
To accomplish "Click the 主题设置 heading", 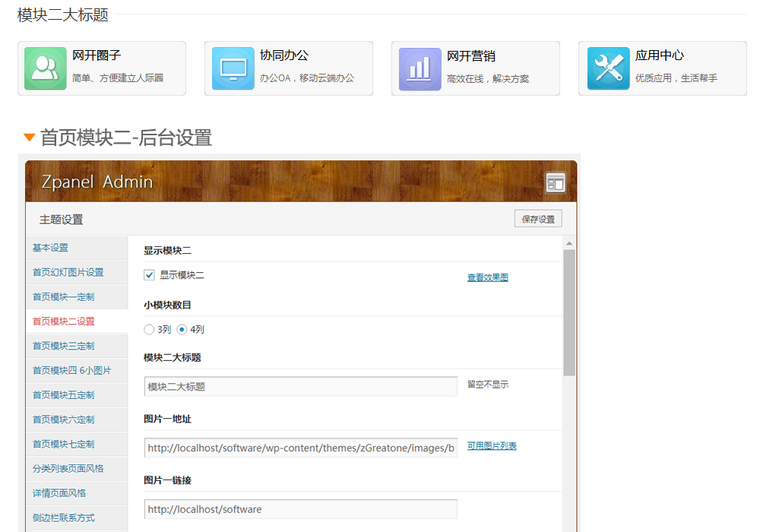I will pos(61,220).
